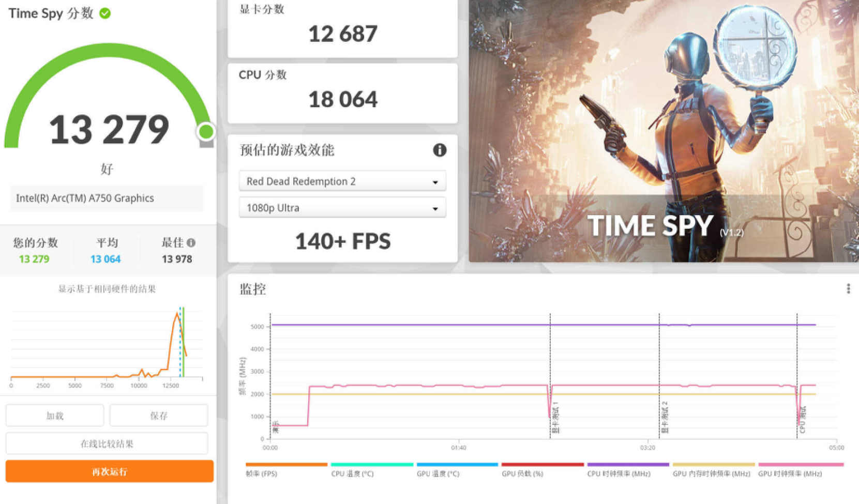Click the 在线比较结果 button
The image size is (859, 504).
107,444
